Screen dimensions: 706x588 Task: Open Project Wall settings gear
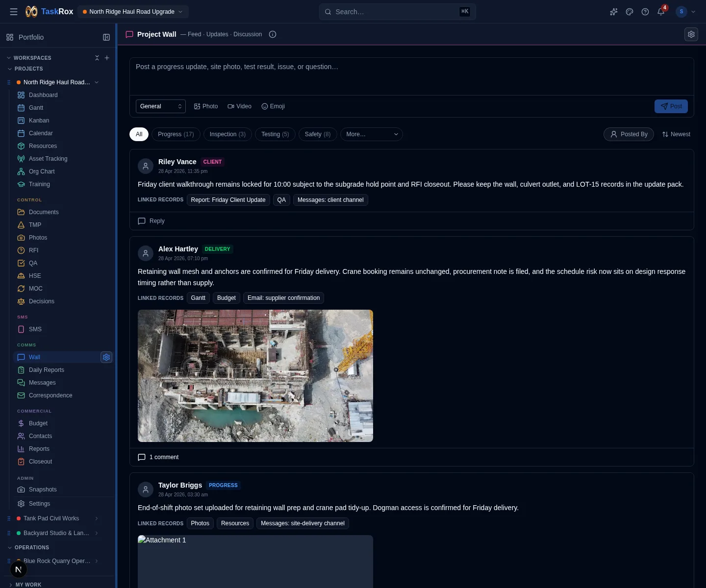pyautogui.click(x=691, y=34)
